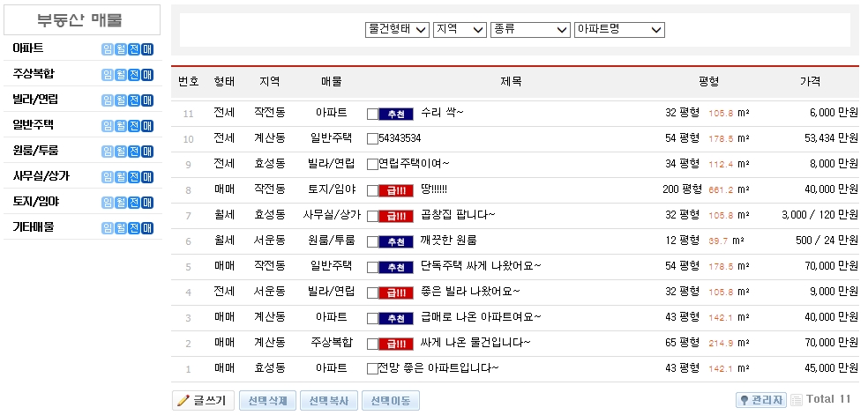Viewport: 868px width, 415px height.
Task: Click the 임 icon next to 토지/임야
Action: click(108, 202)
